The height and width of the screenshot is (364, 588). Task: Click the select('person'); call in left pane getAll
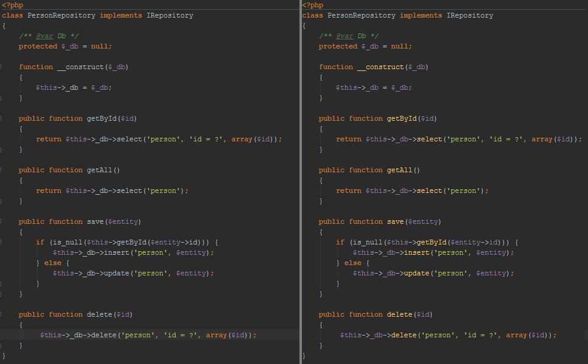[x=152, y=191]
